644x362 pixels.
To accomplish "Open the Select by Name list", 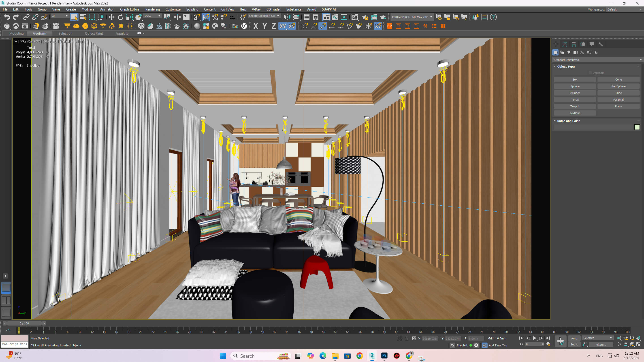I will click(x=83, y=17).
